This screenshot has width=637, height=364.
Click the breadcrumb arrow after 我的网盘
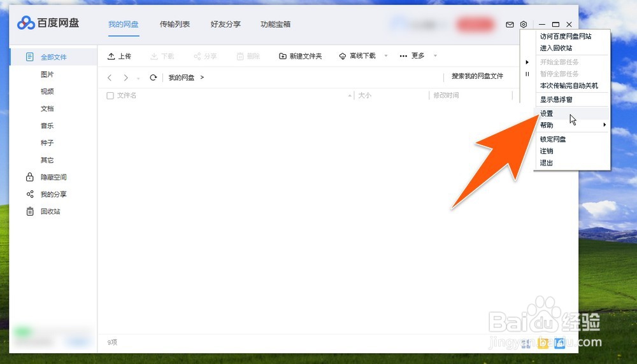202,77
